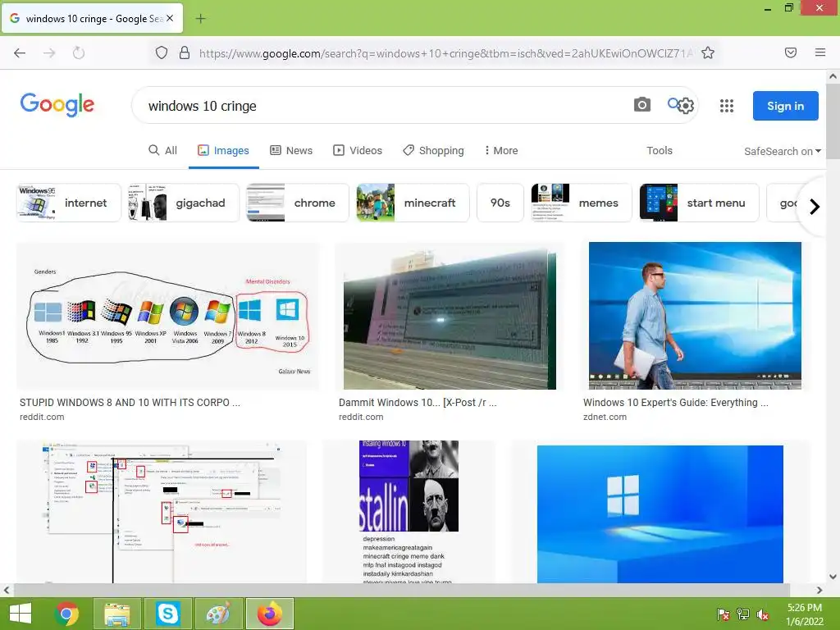View site security via the padlock icon
Screen dimensions: 840x630
(x=185, y=52)
